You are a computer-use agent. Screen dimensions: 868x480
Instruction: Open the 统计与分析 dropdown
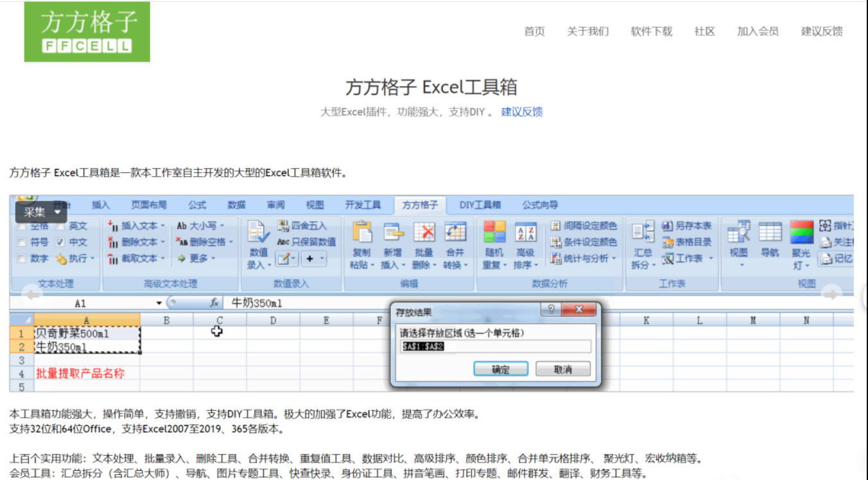(584, 258)
